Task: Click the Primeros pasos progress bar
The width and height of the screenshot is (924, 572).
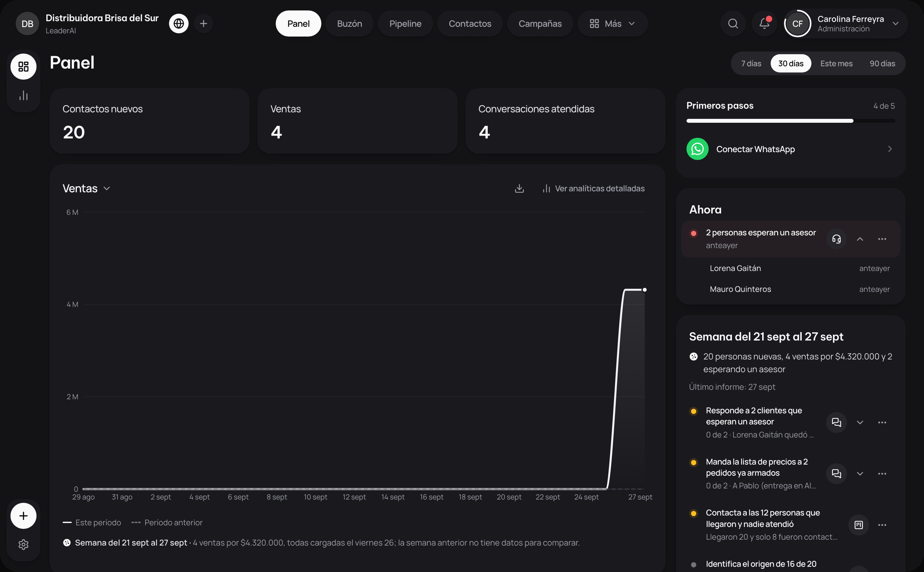Action: (x=790, y=121)
